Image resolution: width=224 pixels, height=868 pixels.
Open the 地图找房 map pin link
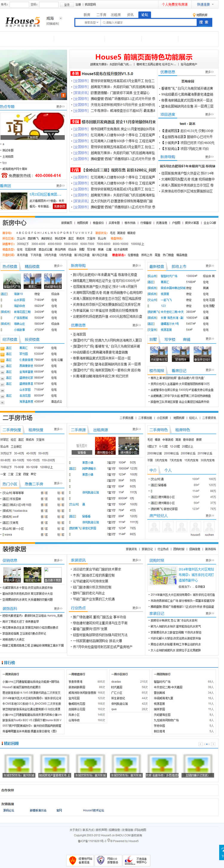click(x=200, y=15)
